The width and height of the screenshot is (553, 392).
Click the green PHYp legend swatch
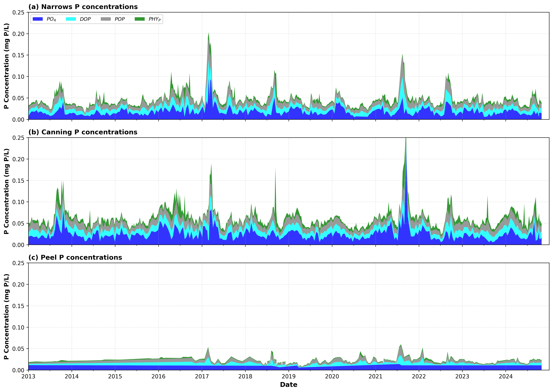coord(140,19)
